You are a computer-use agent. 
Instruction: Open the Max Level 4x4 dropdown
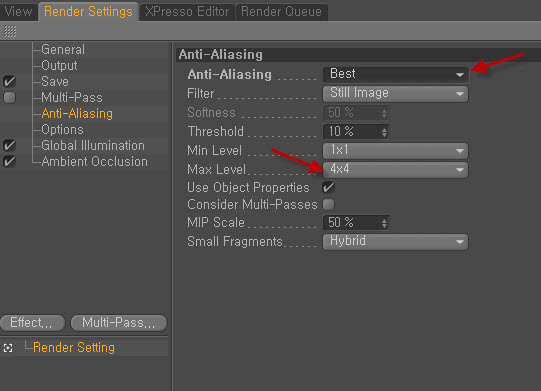click(395, 169)
